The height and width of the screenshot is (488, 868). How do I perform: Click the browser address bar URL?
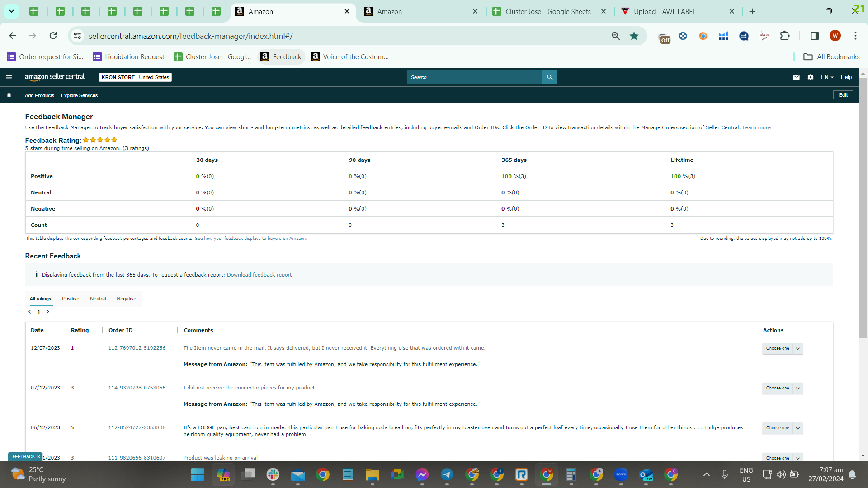[191, 36]
